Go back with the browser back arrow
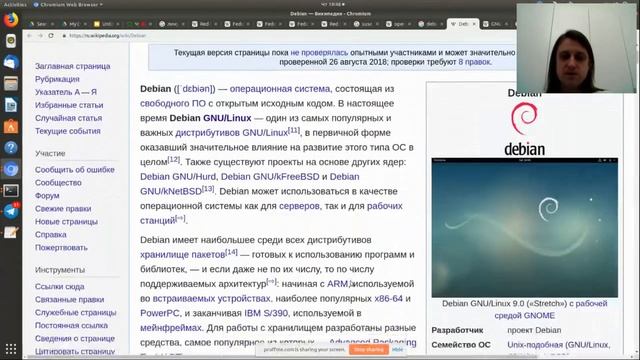This screenshot has width=640, height=360. tap(29, 36)
